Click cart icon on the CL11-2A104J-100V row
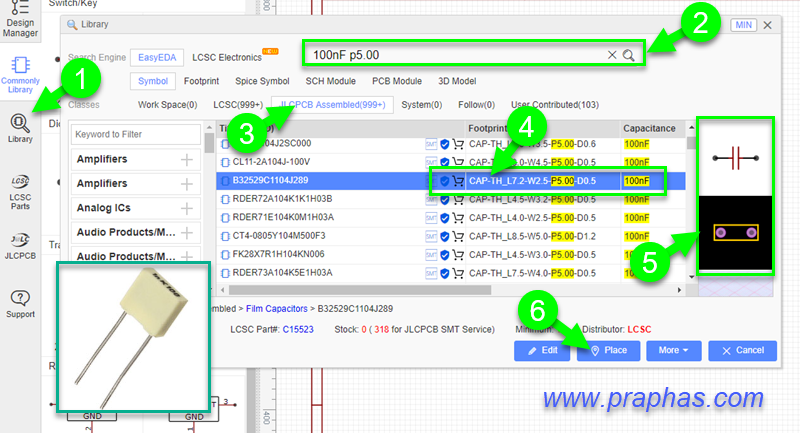Viewport: 800px width, 433px height. 458,162
